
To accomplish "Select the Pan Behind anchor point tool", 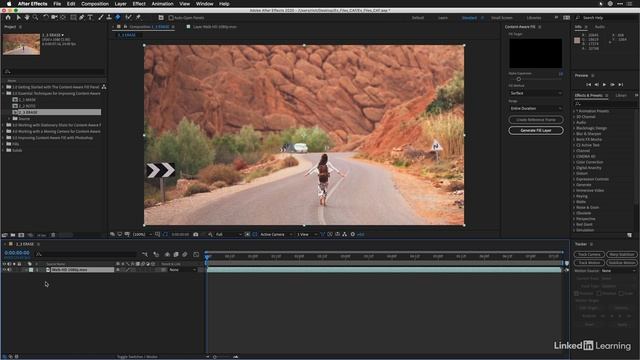I will coord(63,18).
